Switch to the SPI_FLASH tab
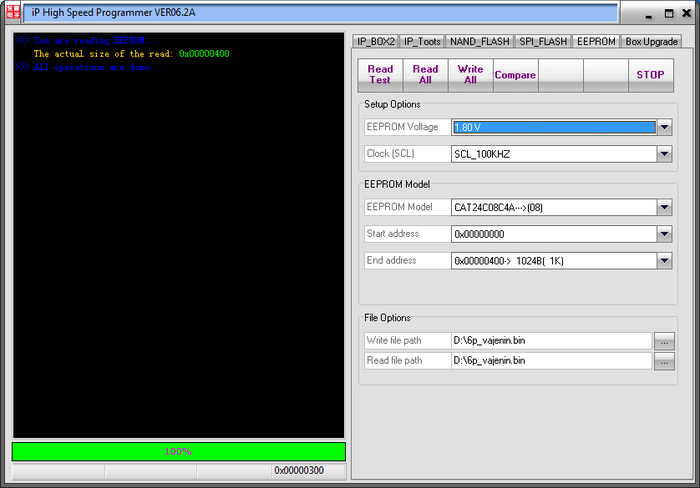Screen dimensions: 700x488 click(543, 41)
